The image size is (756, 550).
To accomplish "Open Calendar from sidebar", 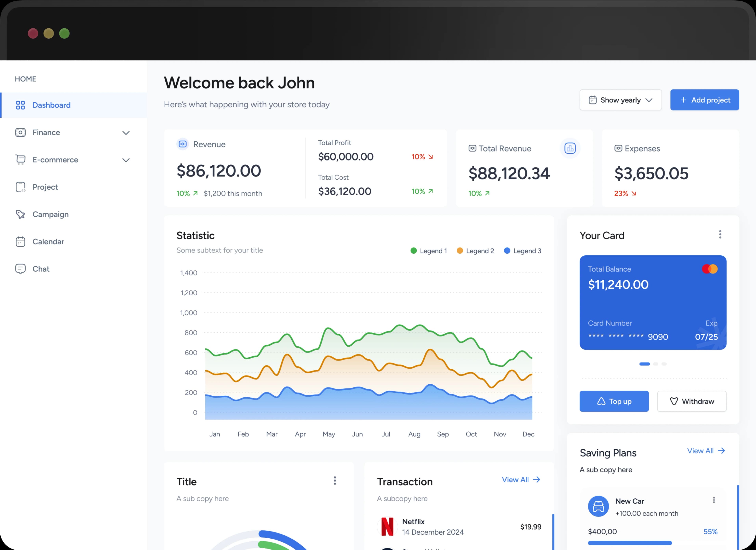I will point(73,242).
